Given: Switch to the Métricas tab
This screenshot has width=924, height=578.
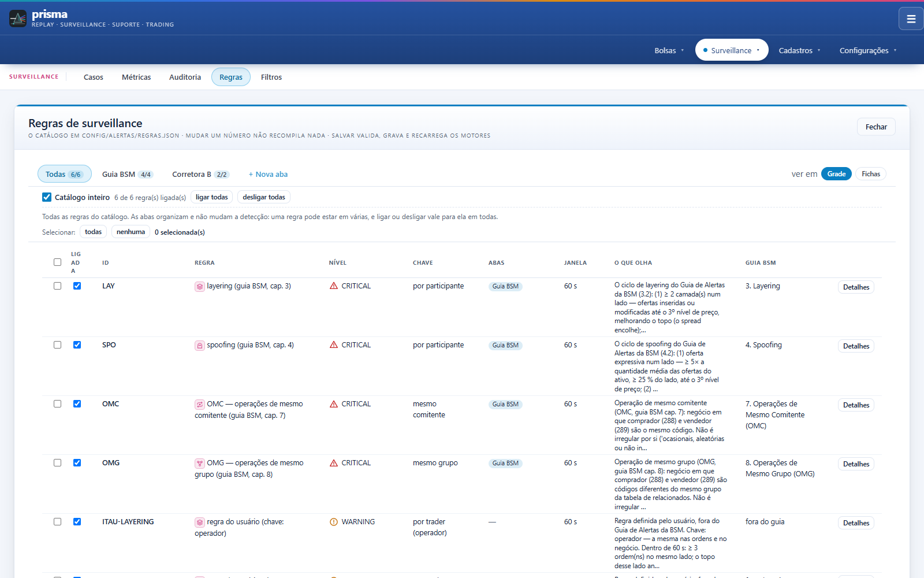Looking at the screenshot, I should pos(136,77).
